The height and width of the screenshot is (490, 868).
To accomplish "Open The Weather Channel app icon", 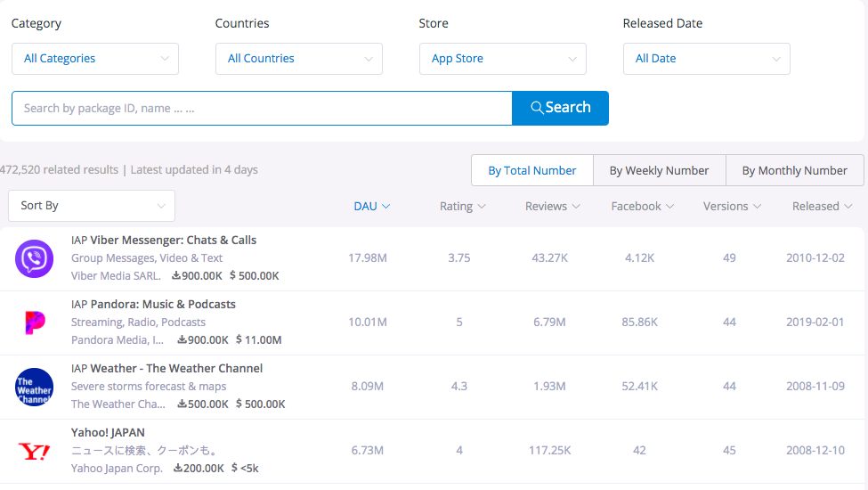I will 35,387.
